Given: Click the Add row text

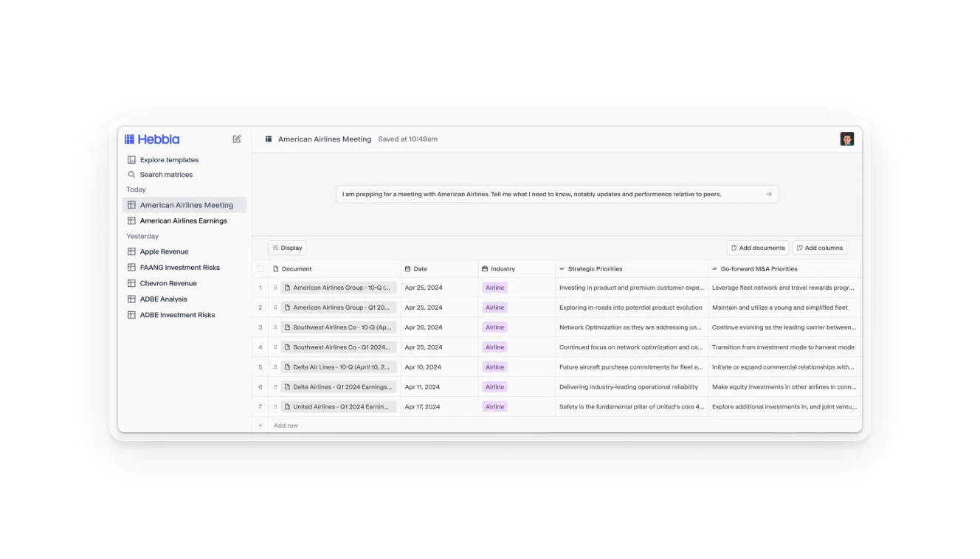Looking at the screenshot, I should pyautogui.click(x=286, y=426).
